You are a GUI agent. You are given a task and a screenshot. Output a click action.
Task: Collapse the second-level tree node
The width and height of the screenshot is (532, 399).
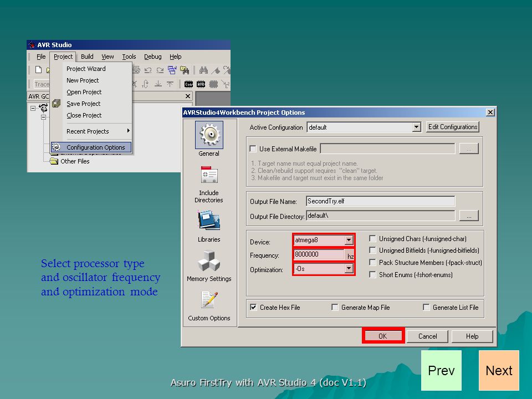pos(43,117)
